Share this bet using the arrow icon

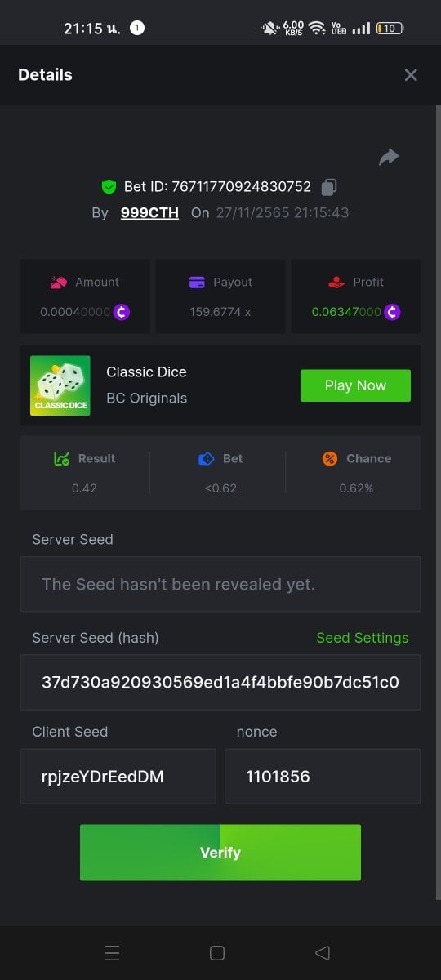pyautogui.click(x=389, y=157)
